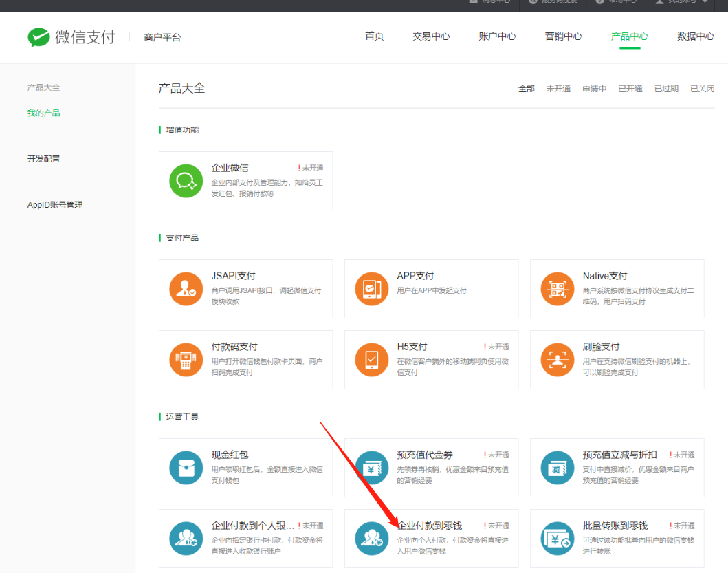Select AppID账号管理 in the sidebar

[55, 205]
